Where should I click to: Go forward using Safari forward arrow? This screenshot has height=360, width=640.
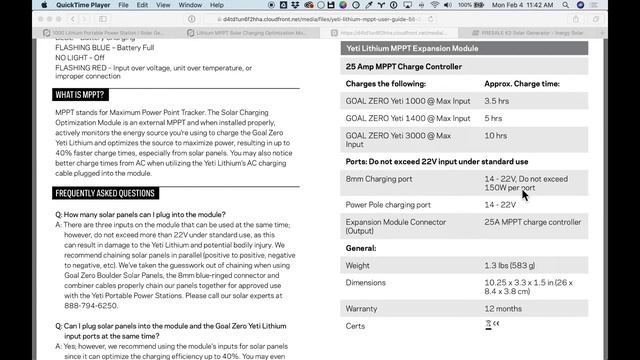[x=84, y=19]
